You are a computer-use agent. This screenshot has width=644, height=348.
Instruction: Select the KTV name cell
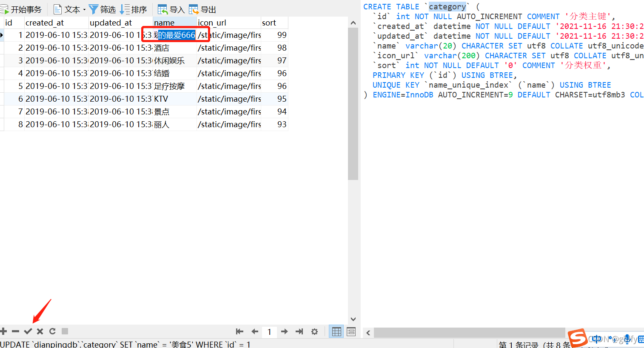[x=175, y=99]
